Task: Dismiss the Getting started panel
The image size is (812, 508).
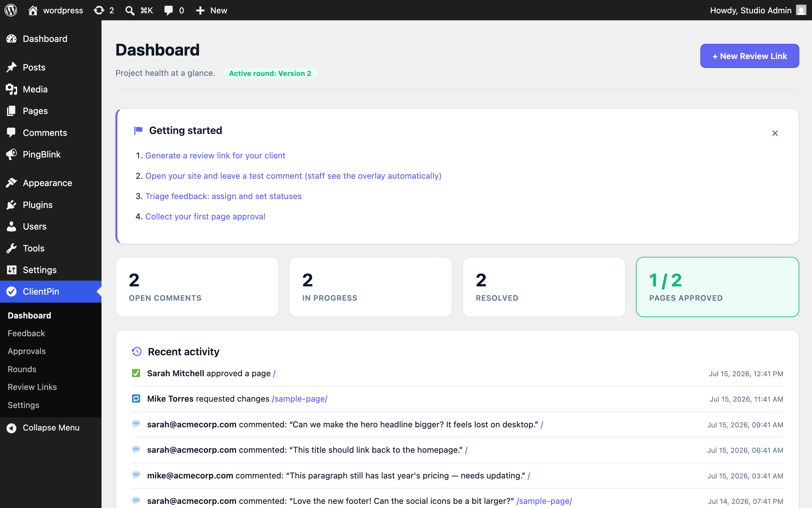Action: point(775,133)
